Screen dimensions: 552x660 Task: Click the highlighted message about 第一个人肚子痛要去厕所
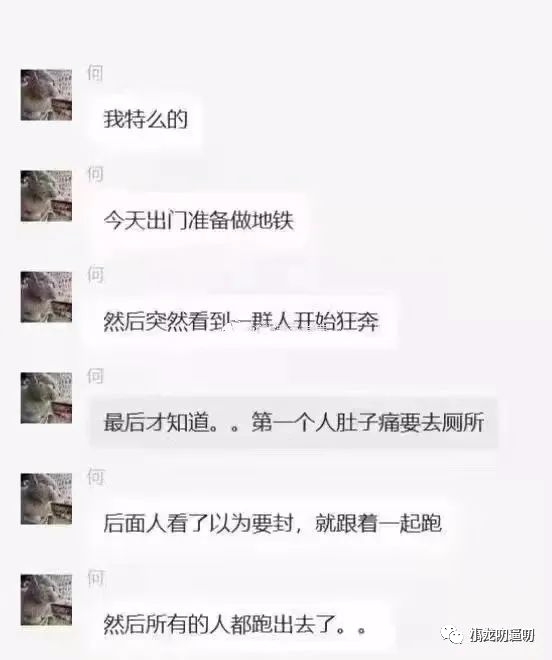pos(294,423)
